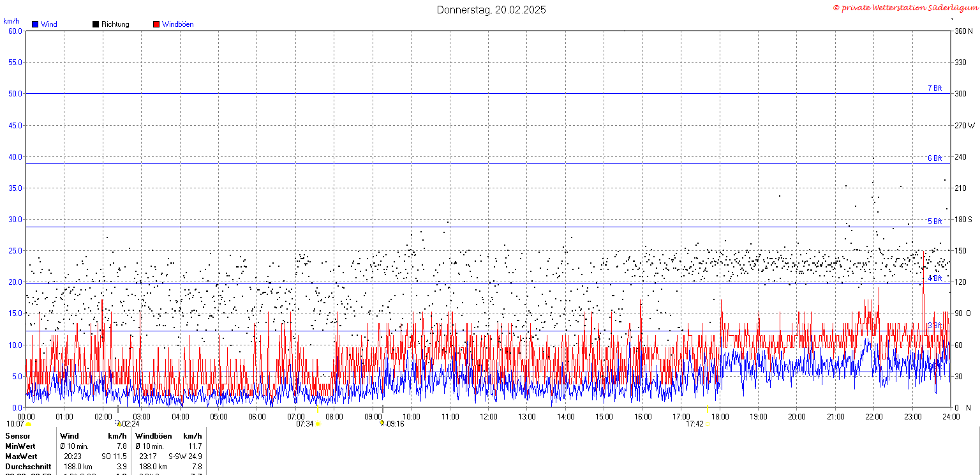The width and height of the screenshot is (980, 475).
Task: Click the 4 Bft line label
Action: tap(935, 278)
